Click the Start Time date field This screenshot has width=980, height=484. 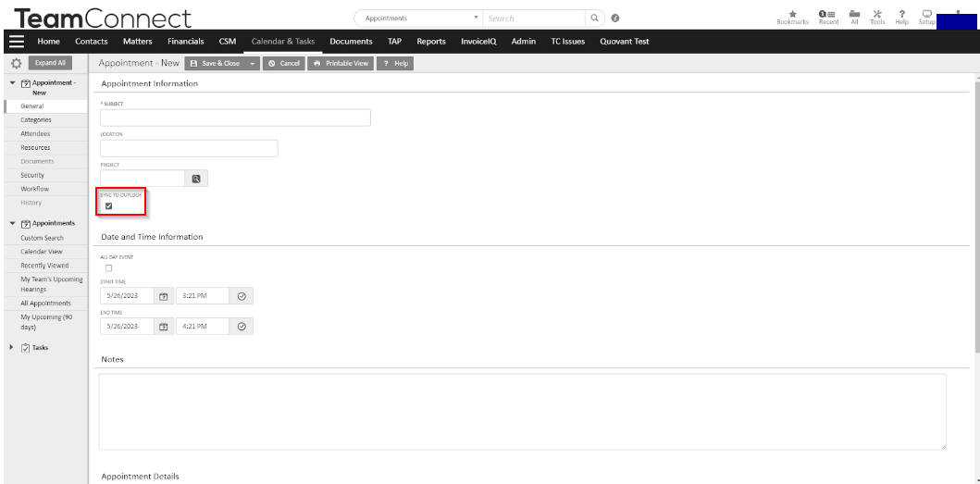[127, 296]
